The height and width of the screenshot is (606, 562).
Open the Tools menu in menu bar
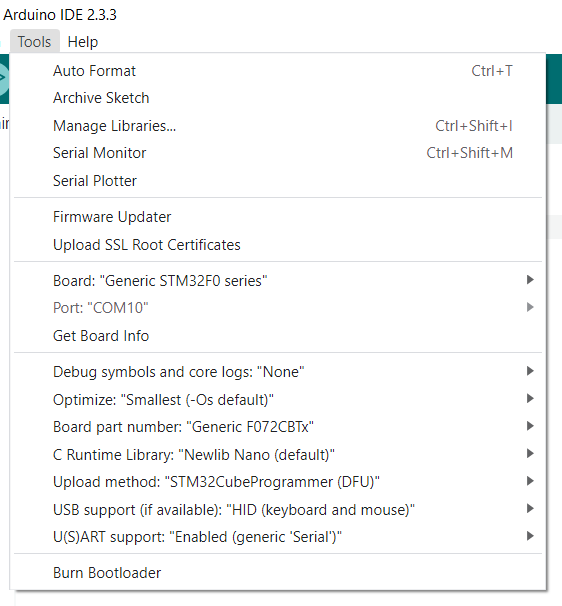[x=34, y=41]
